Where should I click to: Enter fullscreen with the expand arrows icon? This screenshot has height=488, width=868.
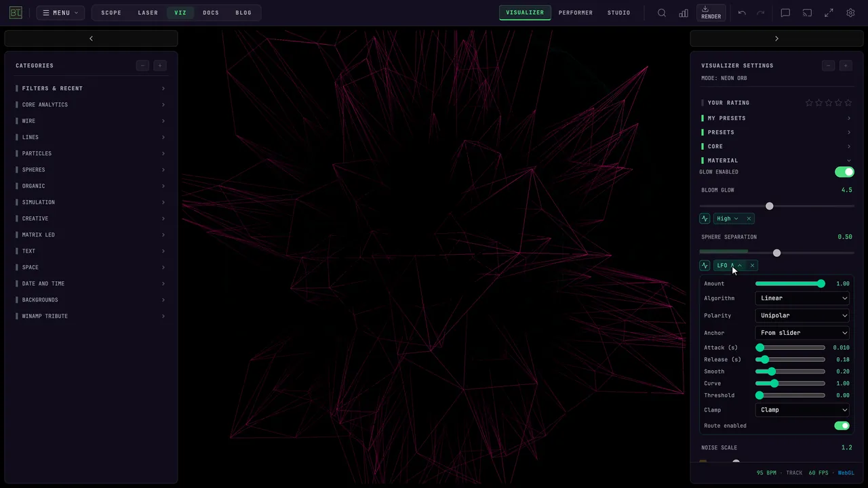click(x=829, y=13)
